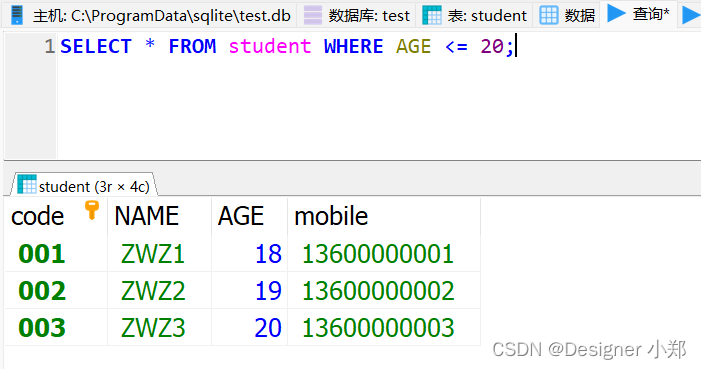Select the ZWZ2 name cell
The image size is (701, 369).
tap(159, 290)
